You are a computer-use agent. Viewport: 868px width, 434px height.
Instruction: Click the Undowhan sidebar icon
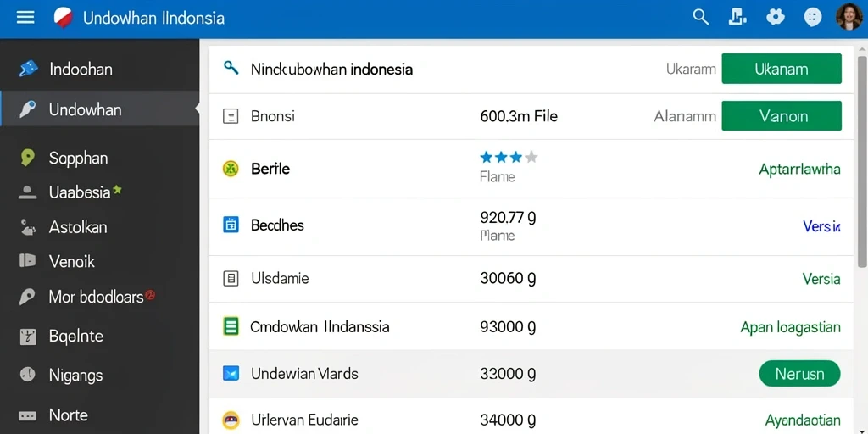click(x=28, y=109)
